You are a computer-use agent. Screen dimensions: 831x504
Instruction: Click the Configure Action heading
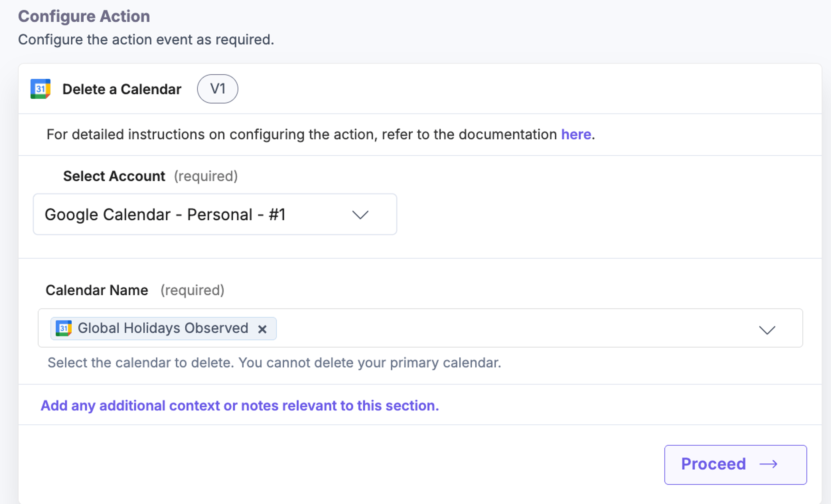(x=84, y=16)
